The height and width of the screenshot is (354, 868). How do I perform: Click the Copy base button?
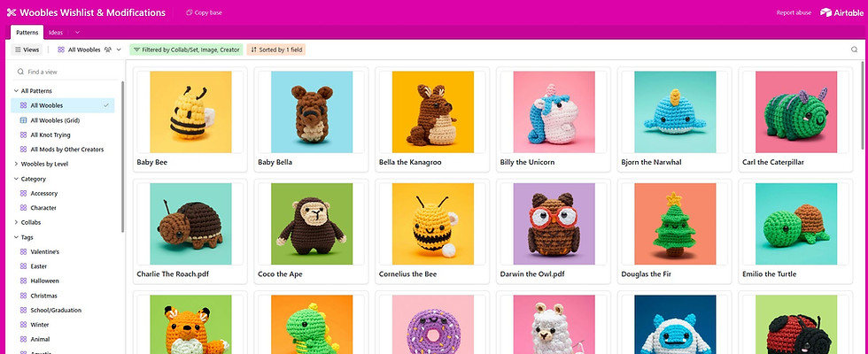(x=205, y=12)
